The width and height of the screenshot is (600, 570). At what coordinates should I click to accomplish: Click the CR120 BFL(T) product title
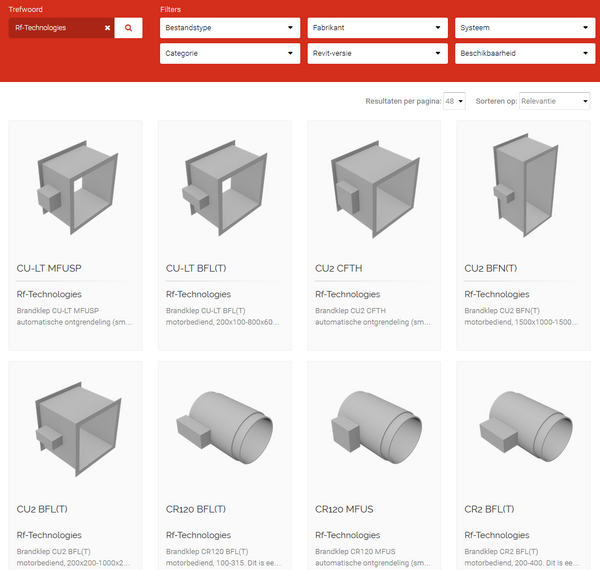point(196,509)
